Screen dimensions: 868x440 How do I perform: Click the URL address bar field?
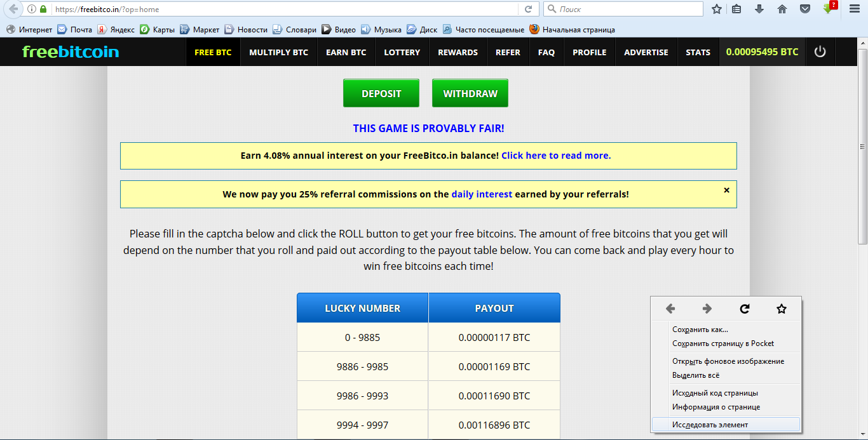285,10
